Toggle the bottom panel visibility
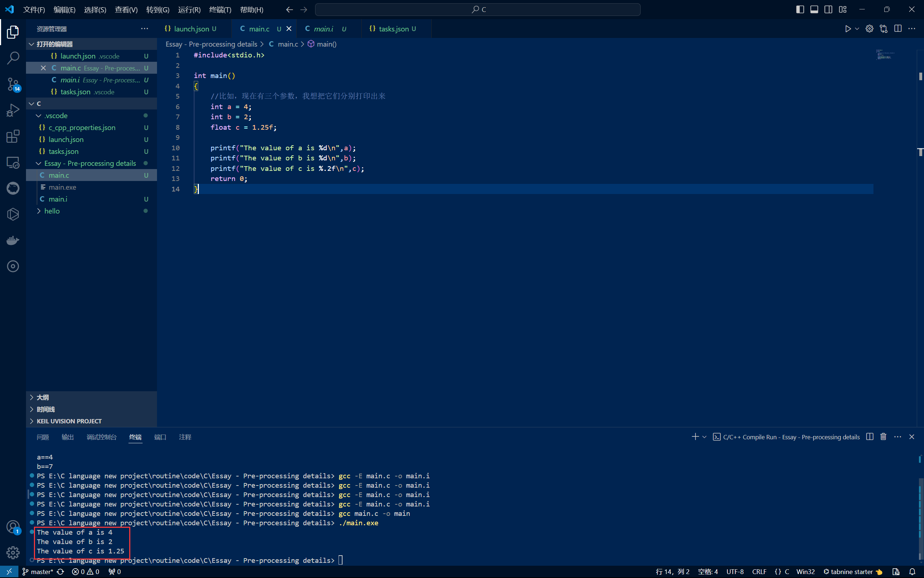Viewport: 924px width, 578px height. click(x=814, y=9)
